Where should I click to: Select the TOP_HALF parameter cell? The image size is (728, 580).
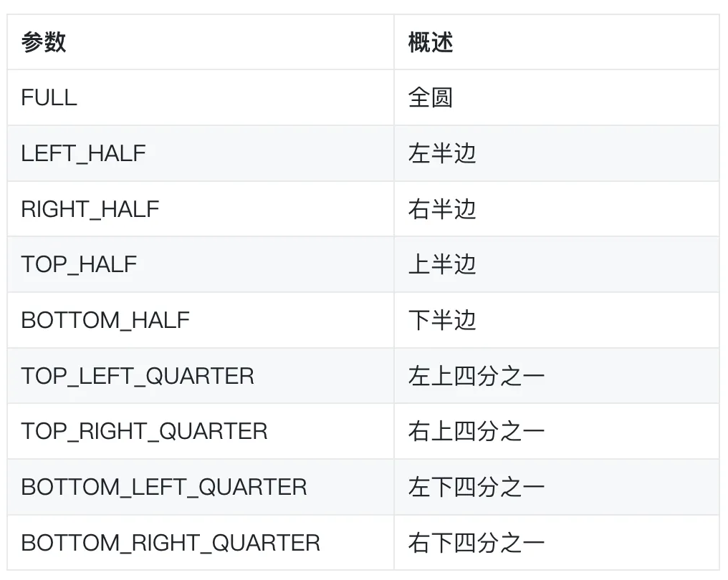point(79,264)
